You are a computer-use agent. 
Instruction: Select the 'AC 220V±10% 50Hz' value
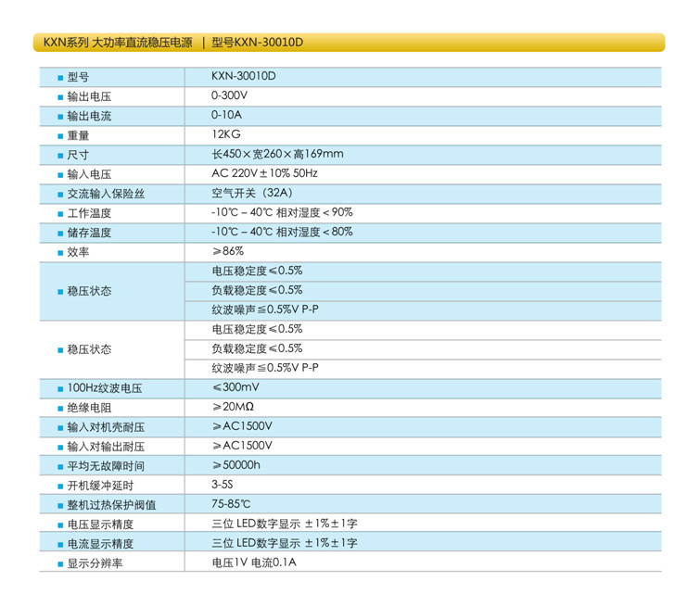coord(265,173)
